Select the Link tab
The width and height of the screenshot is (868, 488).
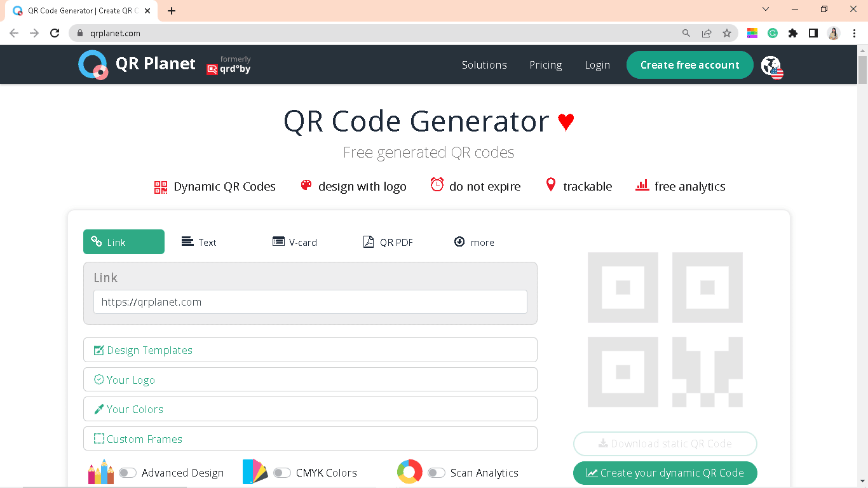pyautogui.click(x=124, y=242)
